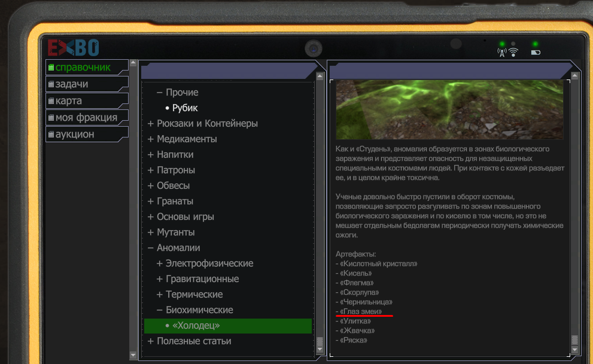Viewport: 593px width, 364px height.
Task: Click the article panel scrollbar thumb
Action: pos(575,340)
